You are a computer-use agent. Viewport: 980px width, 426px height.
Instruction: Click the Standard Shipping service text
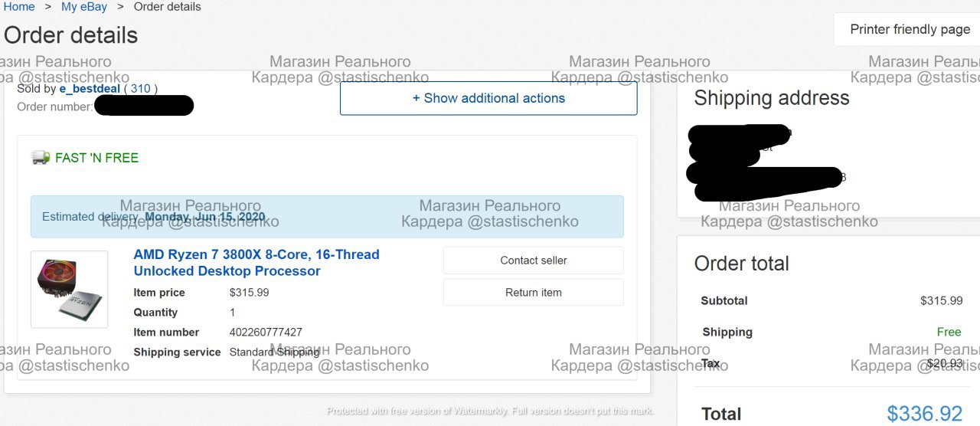274,352
